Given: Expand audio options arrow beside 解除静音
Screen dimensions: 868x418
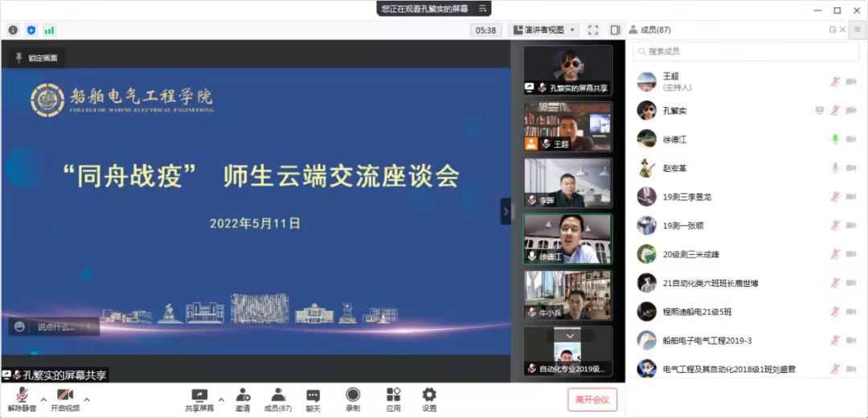Looking at the screenshot, I should pos(43,398).
